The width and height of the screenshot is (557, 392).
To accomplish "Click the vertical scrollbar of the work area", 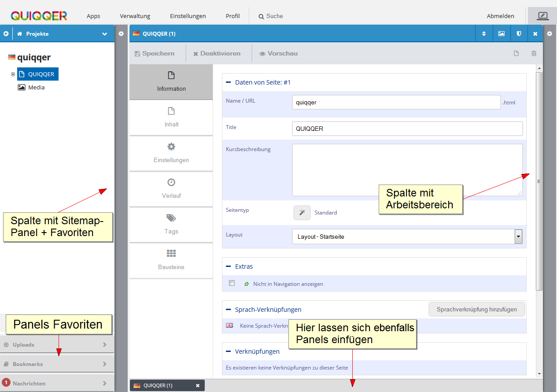I will pyautogui.click(x=539, y=181).
